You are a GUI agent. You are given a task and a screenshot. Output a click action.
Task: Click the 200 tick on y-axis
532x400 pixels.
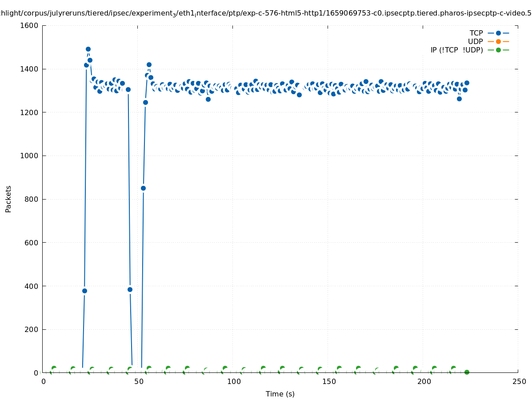pyautogui.click(x=32, y=330)
